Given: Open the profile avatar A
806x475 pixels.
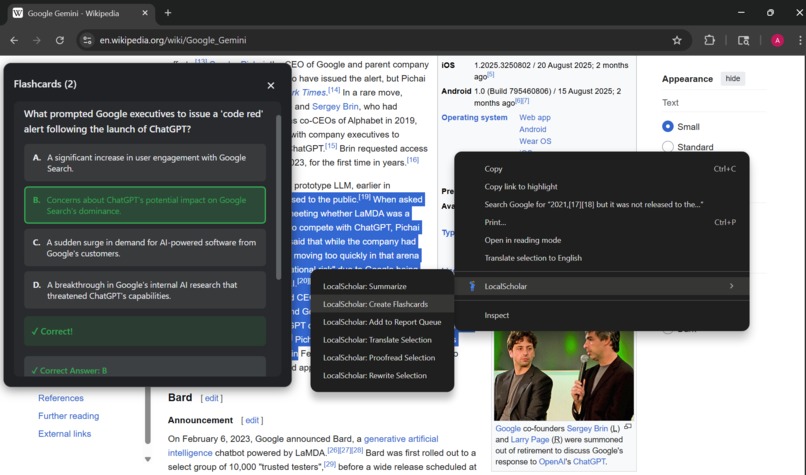Looking at the screenshot, I should 777,40.
